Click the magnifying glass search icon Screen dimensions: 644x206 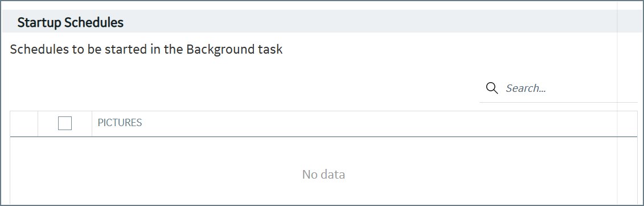click(x=491, y=88)
